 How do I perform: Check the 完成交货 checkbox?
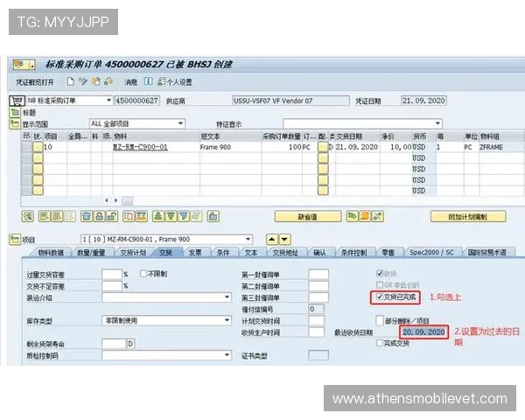[377, 344]
